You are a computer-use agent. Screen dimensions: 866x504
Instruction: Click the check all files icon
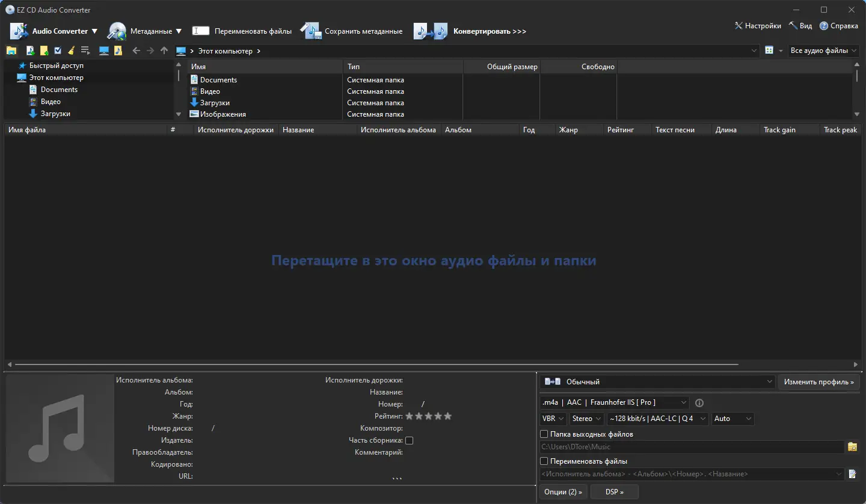pos(57,51)
